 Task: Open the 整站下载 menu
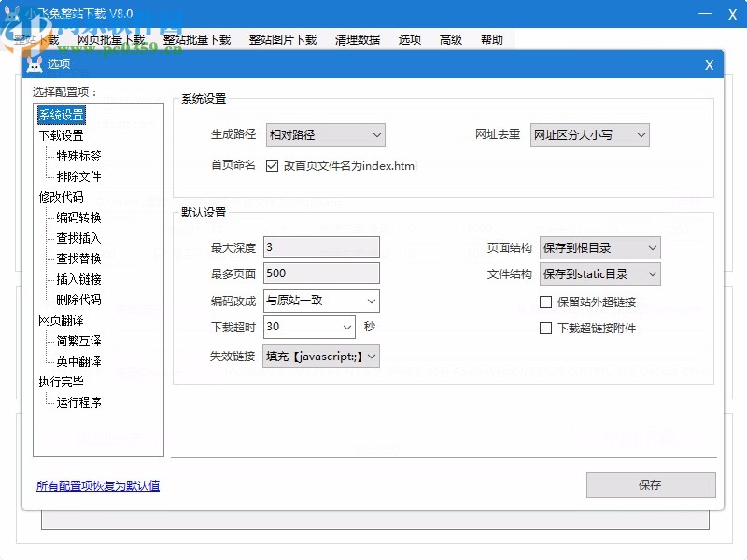37,39
